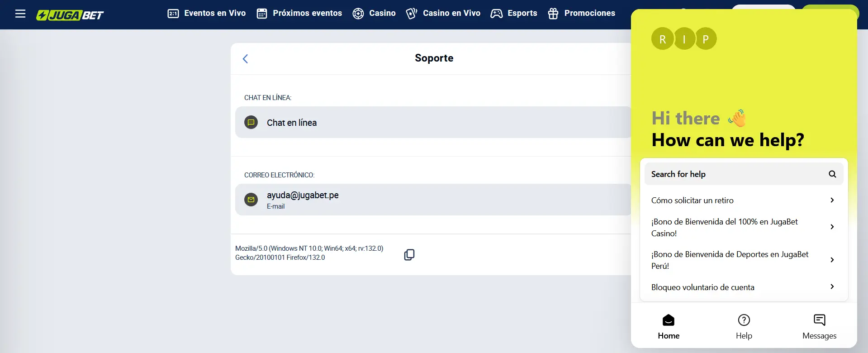Click the JugaBet logo
Image resolution: width=868 pixels, height=353 pixels.
70,15
